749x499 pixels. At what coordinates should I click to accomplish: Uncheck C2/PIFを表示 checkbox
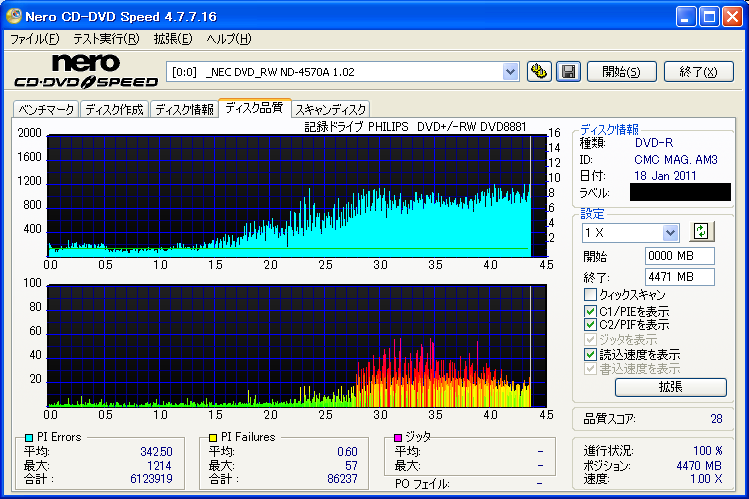pos(590,325)
